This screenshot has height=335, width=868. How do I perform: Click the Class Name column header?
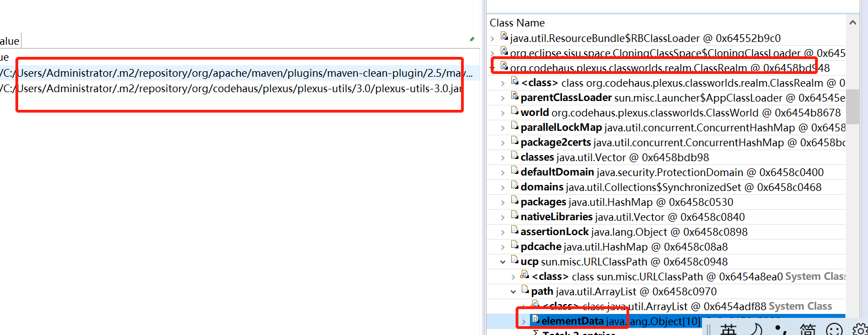click(x=517, y=23)
